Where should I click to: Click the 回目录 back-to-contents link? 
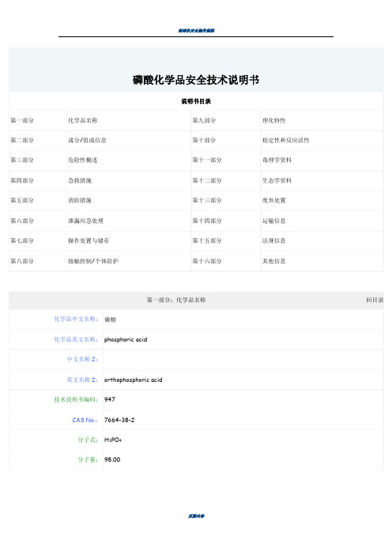[x=375, y=300]
